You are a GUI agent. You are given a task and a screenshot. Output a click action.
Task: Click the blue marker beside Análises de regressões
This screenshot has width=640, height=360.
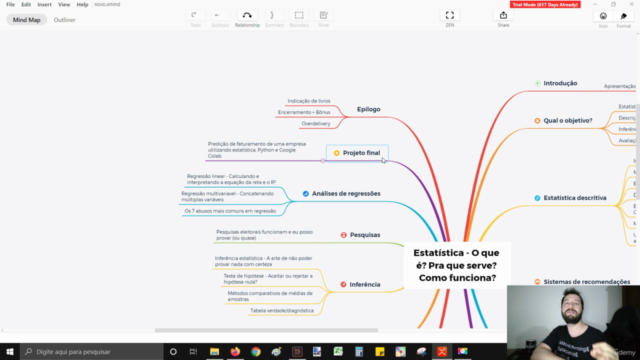pos(306,194)
